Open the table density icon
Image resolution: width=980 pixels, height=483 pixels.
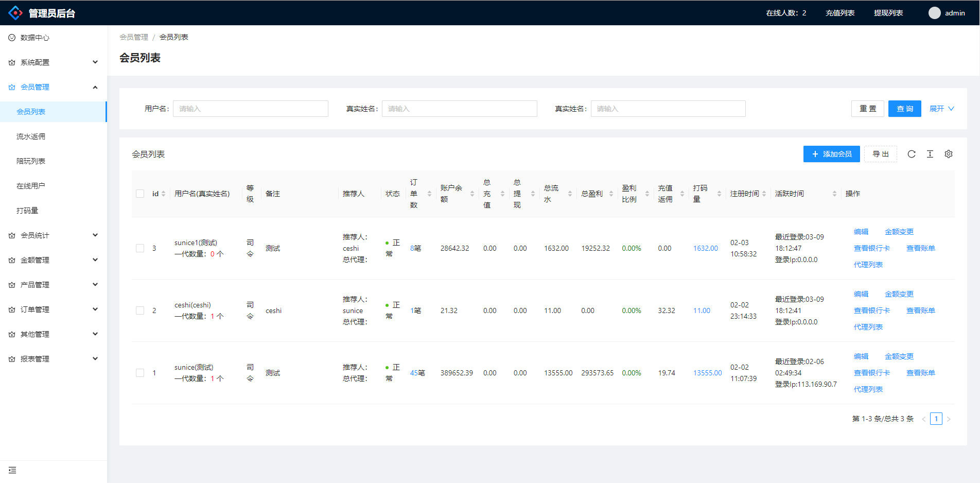click(930, 154)
